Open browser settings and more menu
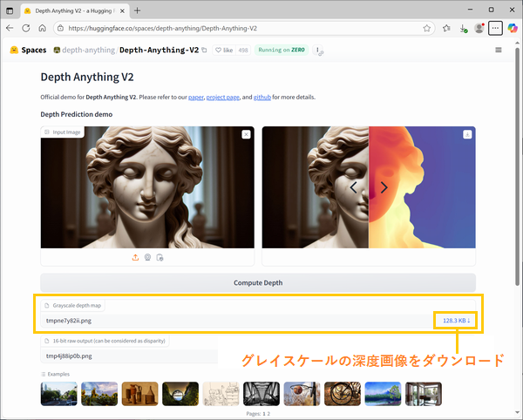Viewport: 523px width, 420px height. pyautogui.click(x=496, y=28)
